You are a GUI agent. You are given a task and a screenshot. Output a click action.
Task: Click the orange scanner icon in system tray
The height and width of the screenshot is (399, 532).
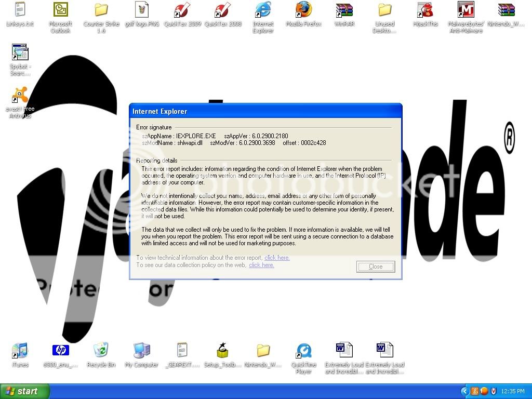[x=475, y=391]
